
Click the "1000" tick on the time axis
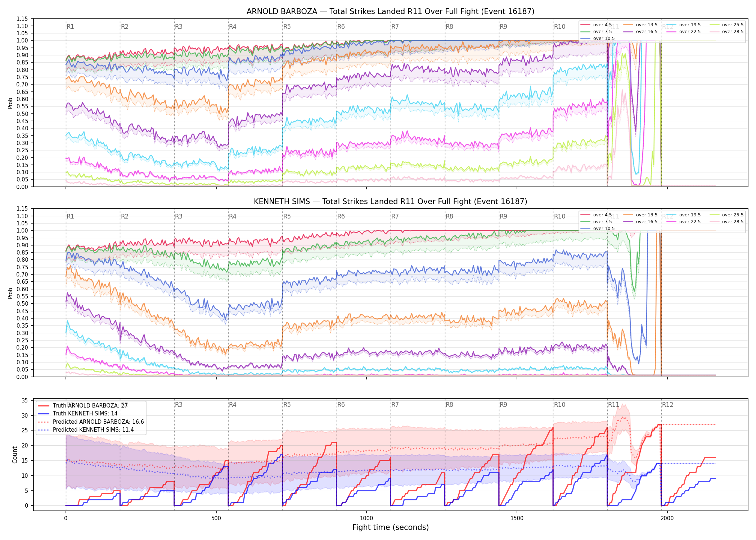[366, 518]
